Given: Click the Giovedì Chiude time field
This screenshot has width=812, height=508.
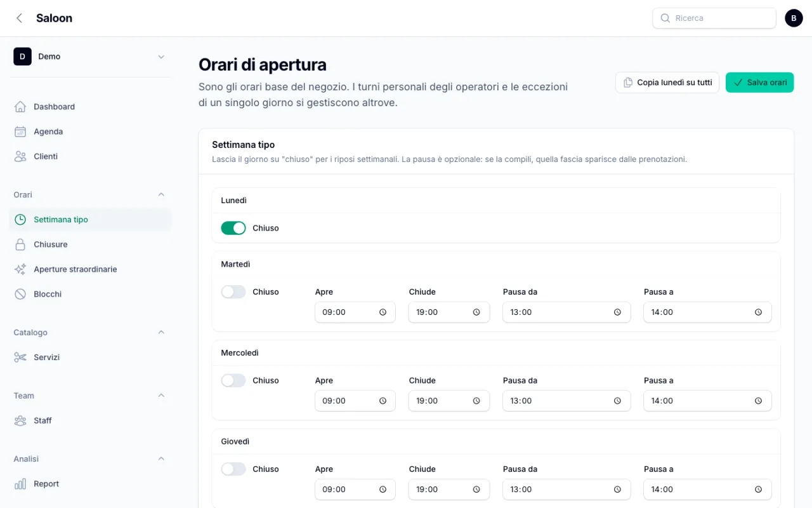Looking at the screenshot, I should coord(449,490).
